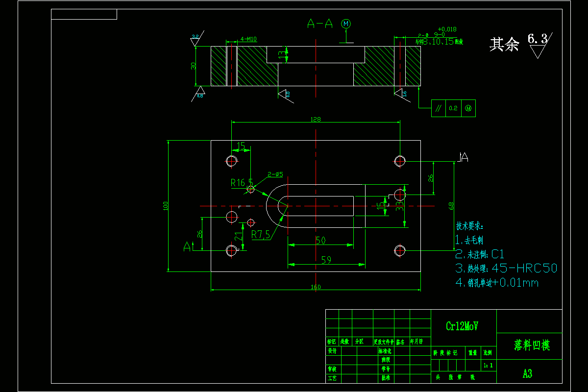Viewport: 588px width, 392px height.
Task: Click the "100" overall height dimension
Action: coord(166,206)
